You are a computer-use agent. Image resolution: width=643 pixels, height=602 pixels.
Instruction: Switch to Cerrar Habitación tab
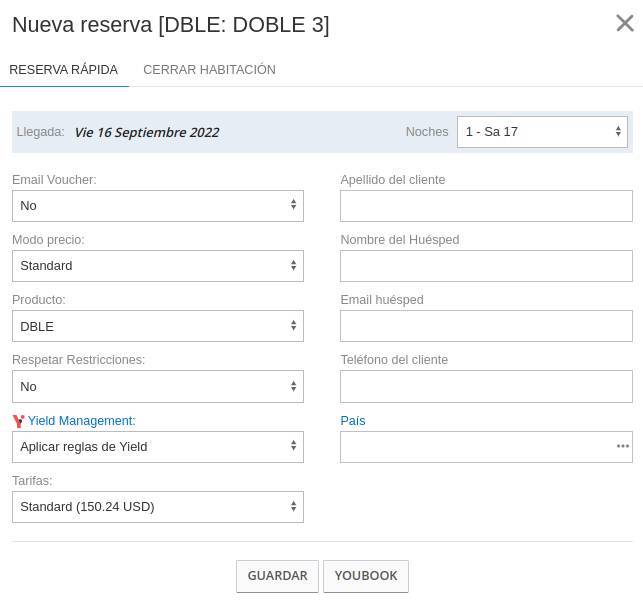coord(209,70)
